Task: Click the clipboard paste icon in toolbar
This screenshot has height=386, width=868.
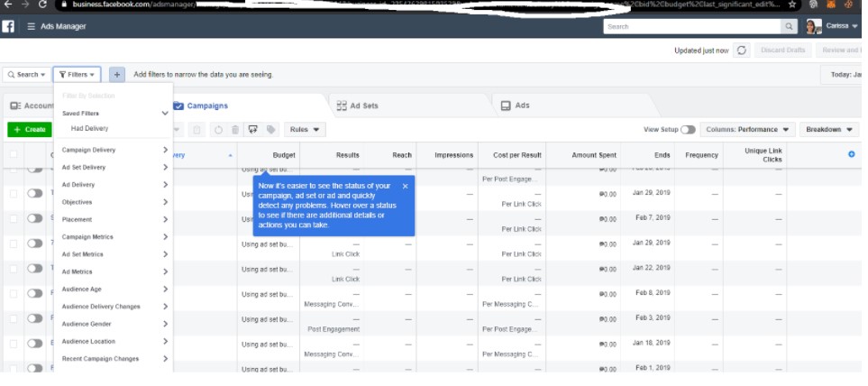Action: [196, 130]
